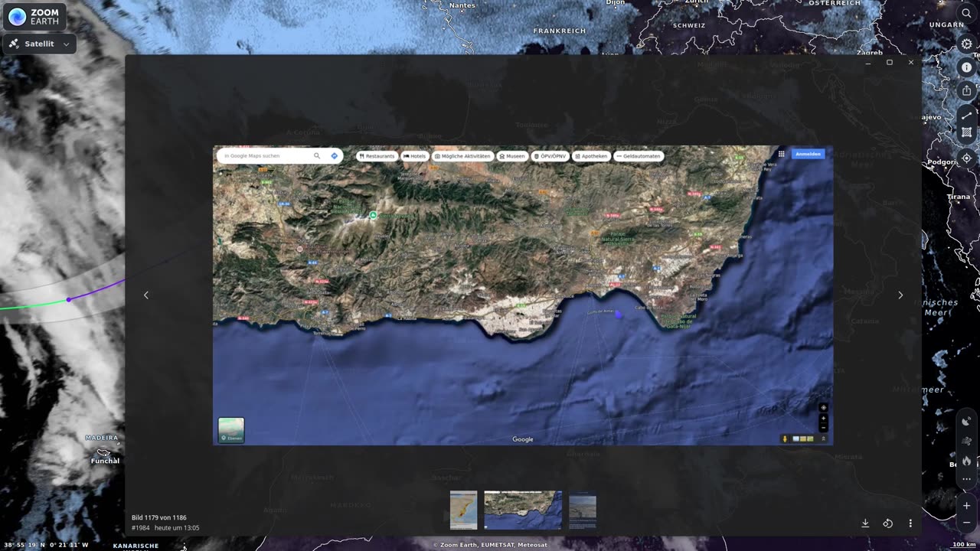The width and height of the screenshot is (980, 551).
Task: Click the '#1984 heute um 13:05' label
Action: pos(165,528)
